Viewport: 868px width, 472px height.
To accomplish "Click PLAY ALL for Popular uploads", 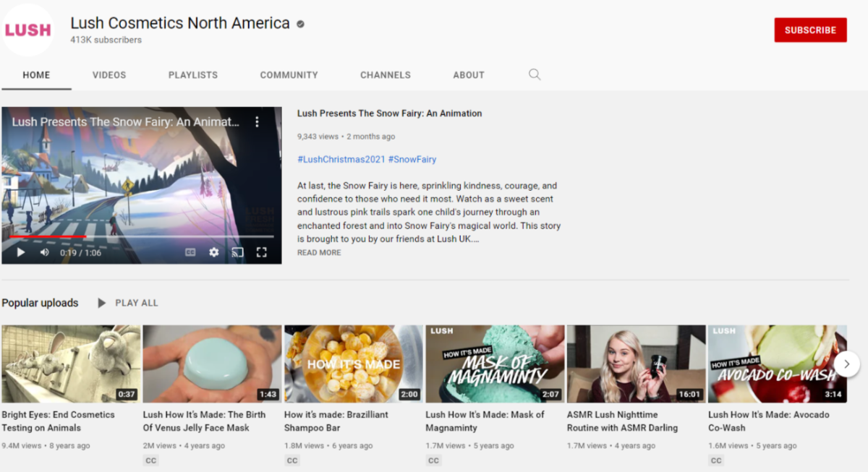I will (x=136, y=303).
